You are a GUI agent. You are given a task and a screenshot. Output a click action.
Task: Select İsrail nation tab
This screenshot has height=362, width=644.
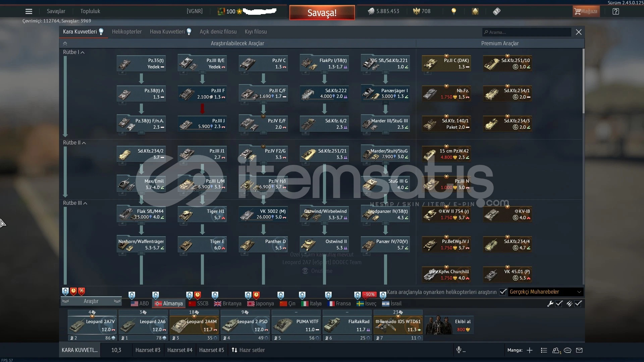[392, 304]
